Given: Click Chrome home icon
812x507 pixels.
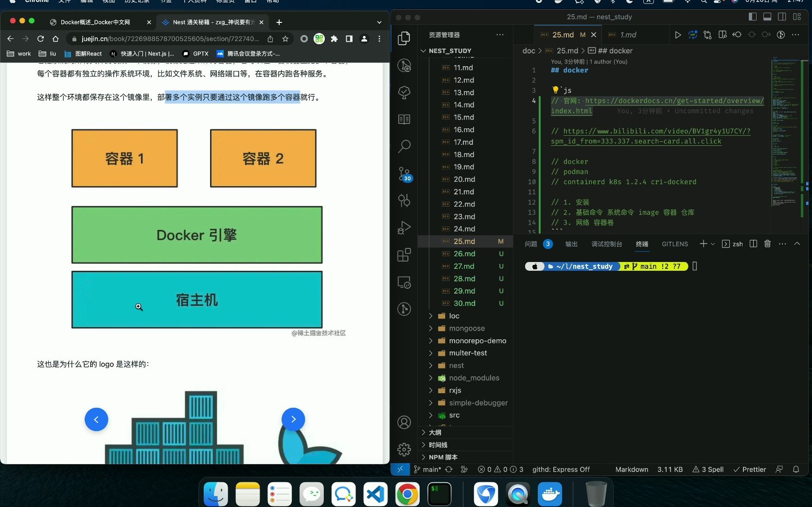Looking at the screenshot, I should (x=55, y=38).
